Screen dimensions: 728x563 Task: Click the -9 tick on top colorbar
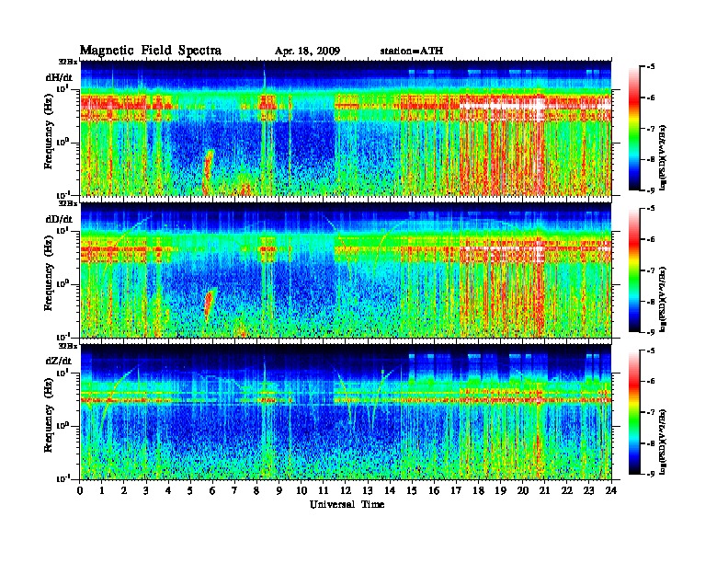652,190
